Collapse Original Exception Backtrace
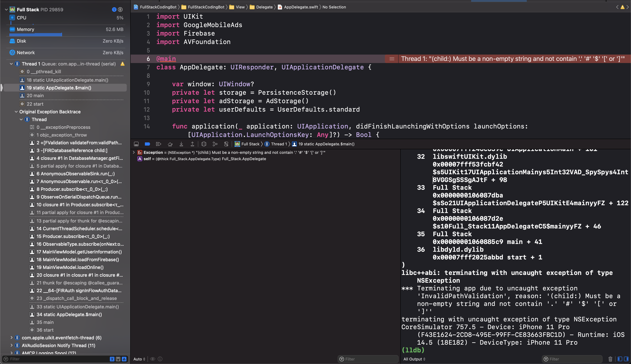Image resolution: width=631 pixels, height=364 pixels. [x=16, y=112]
